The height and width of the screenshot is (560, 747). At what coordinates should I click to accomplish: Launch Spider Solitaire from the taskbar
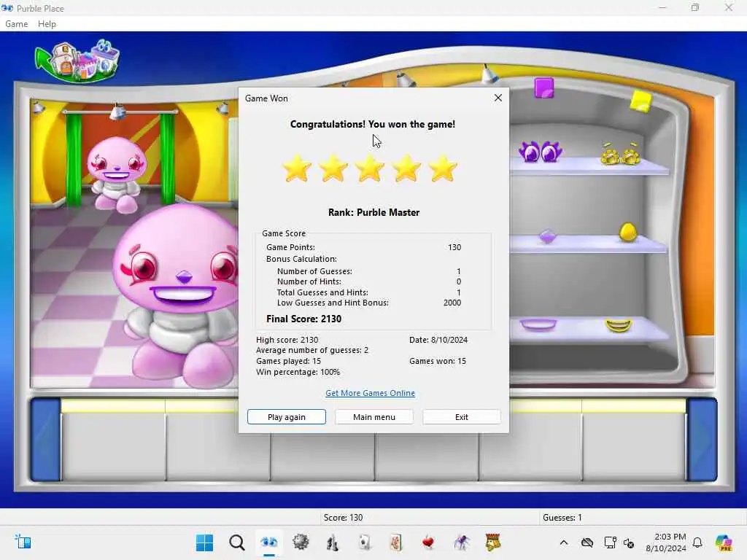461,542
